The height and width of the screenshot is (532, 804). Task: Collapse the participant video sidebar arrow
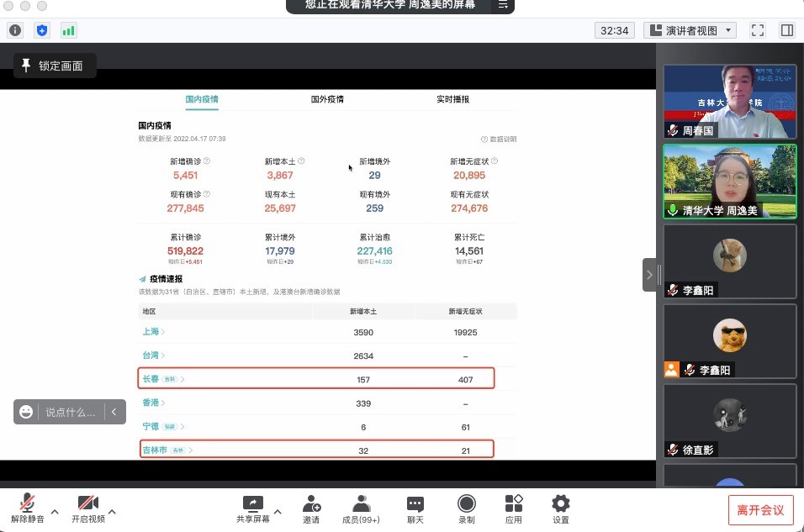click(x=649, y=275)
